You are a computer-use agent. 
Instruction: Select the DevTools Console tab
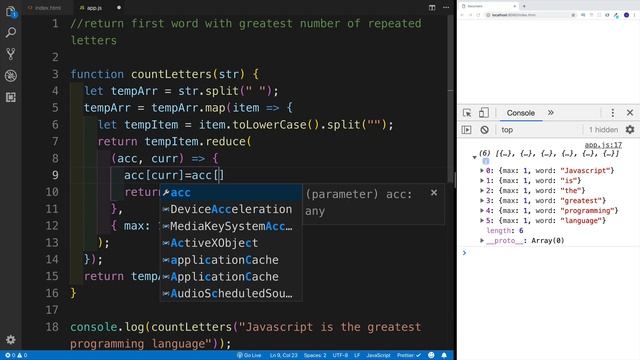point(520,113)
